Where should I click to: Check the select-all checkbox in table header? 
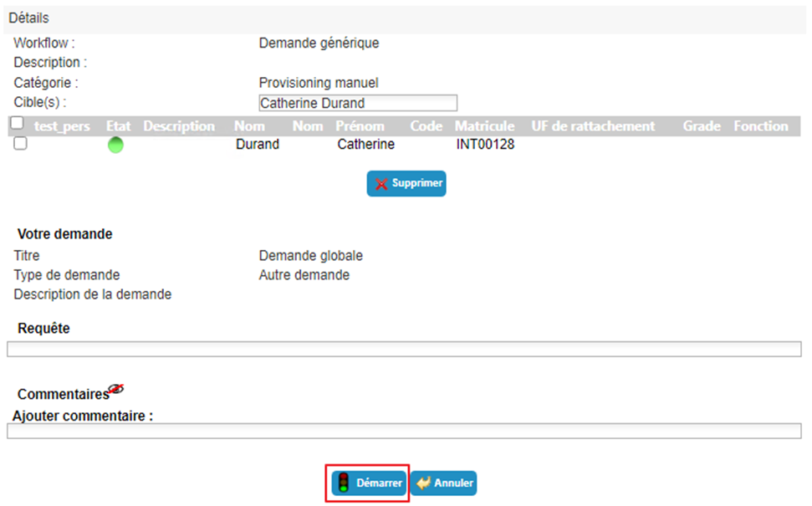[17, 123]
